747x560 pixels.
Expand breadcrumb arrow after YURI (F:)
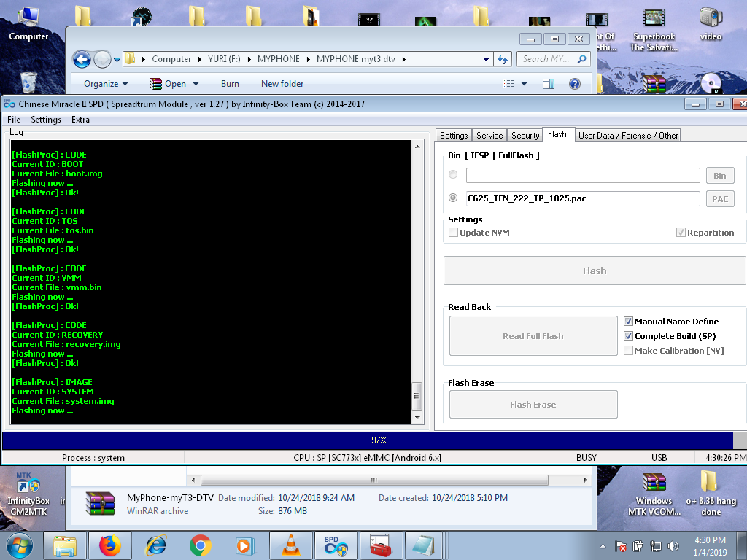[x=249, y=60]
